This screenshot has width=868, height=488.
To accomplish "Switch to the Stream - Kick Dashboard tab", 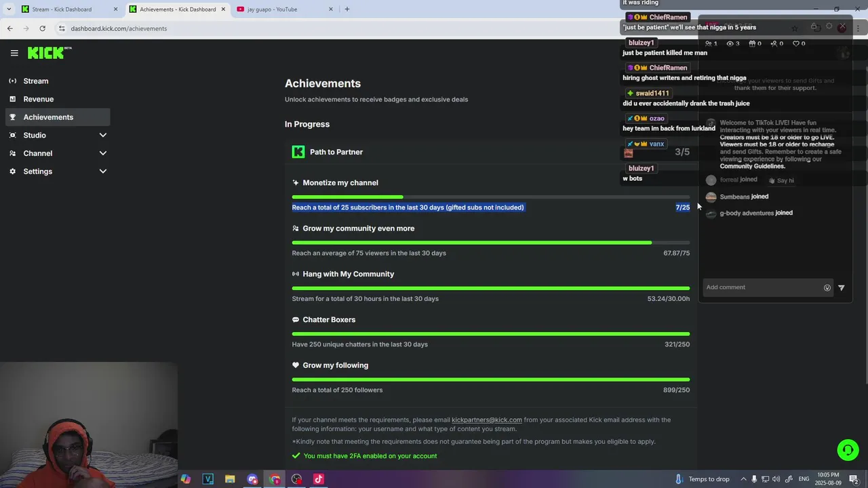I will [x=68, y=9].
